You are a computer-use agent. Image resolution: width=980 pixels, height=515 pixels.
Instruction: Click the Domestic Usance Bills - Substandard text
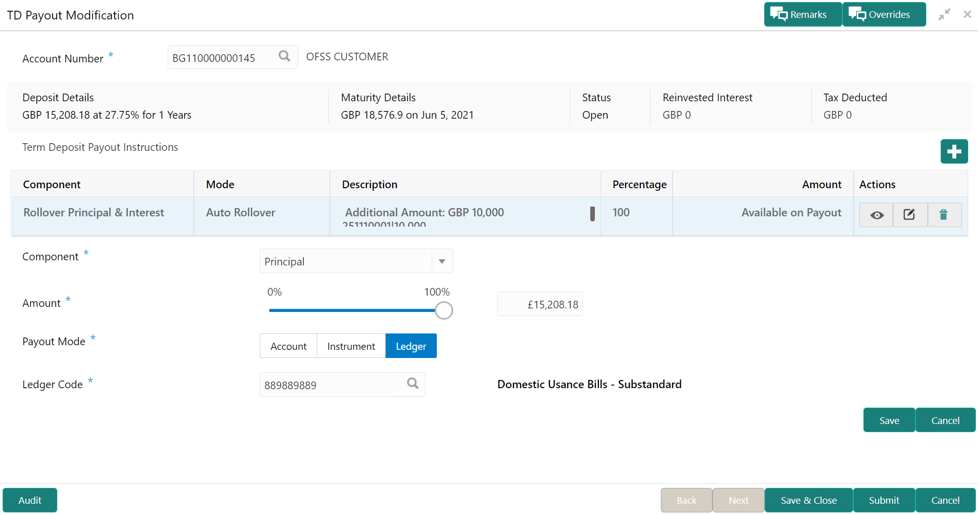(x=589, y=384)
